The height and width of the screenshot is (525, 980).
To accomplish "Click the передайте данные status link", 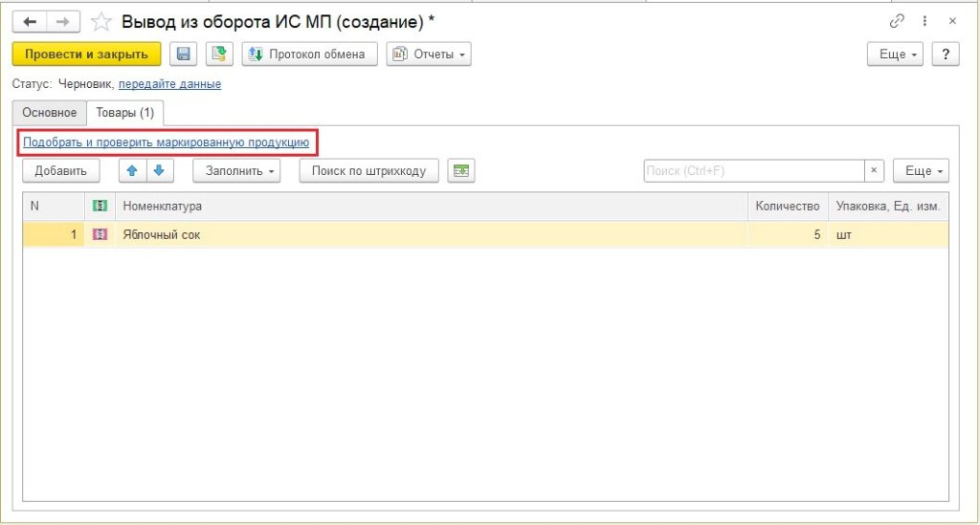I will (169, 84).
